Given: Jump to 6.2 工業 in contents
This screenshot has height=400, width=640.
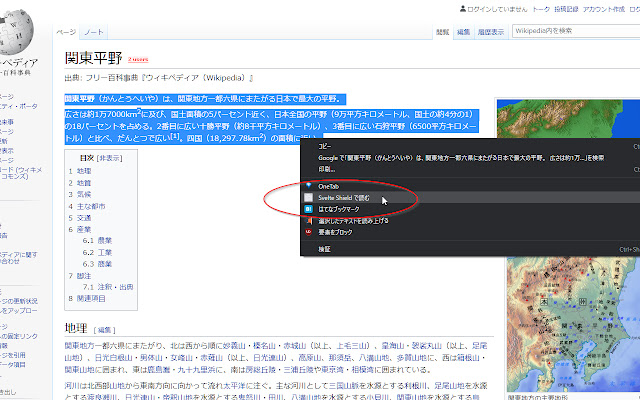Looking at the screenshot, I should (97, 252).
